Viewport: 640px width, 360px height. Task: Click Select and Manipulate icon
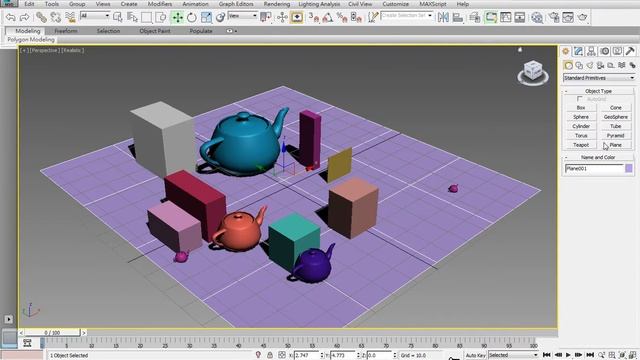tap(282, 17)
